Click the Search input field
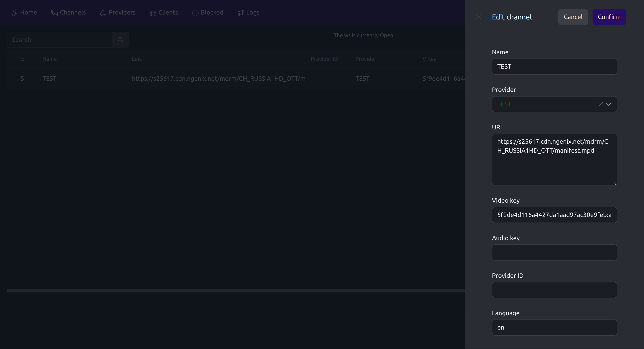 [59, 40]
